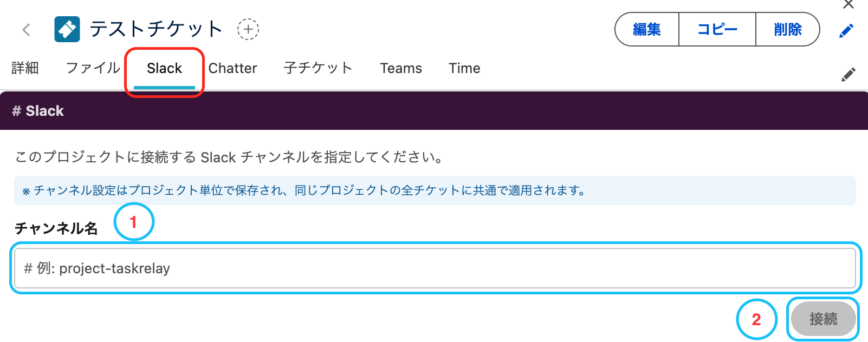Switch to the Teams tab

(x=401, y=68)
